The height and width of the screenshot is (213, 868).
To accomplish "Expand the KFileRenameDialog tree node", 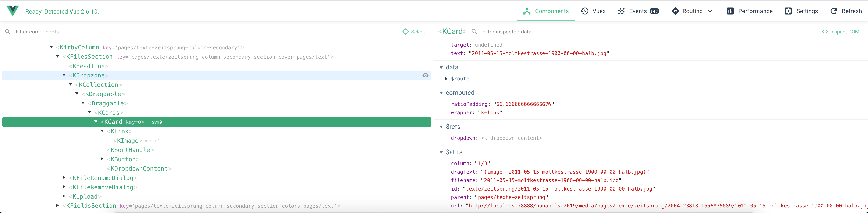I will tap(64, 178).
